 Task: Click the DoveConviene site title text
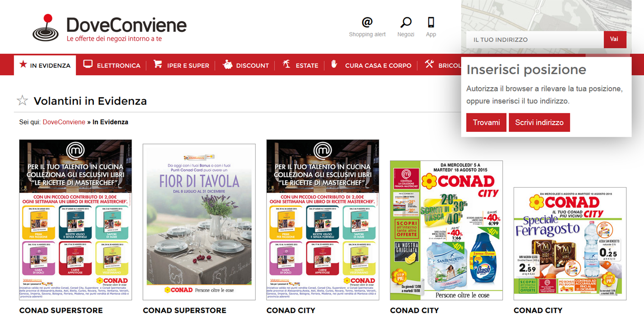pyautogui.click(x=127, y=25)
